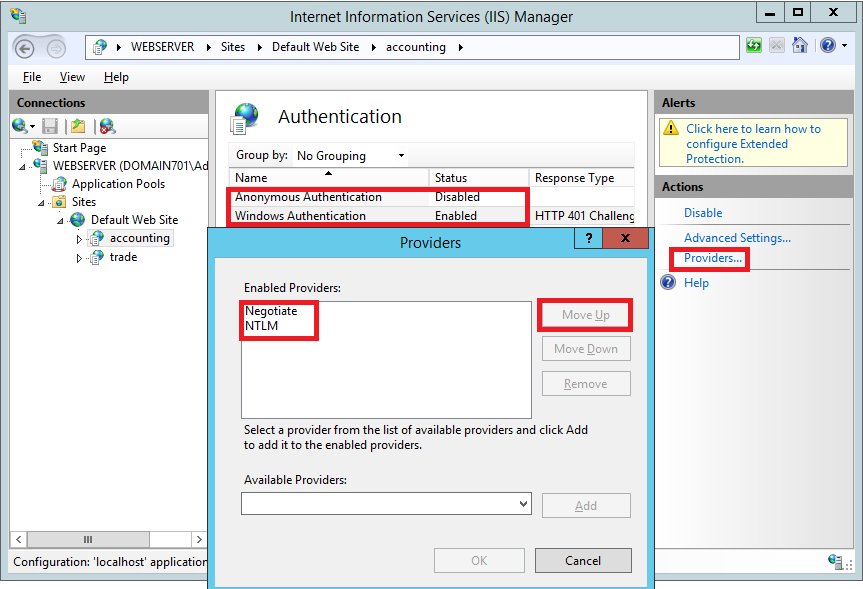
Task: Open the File menu
Action: click(32, 77)
